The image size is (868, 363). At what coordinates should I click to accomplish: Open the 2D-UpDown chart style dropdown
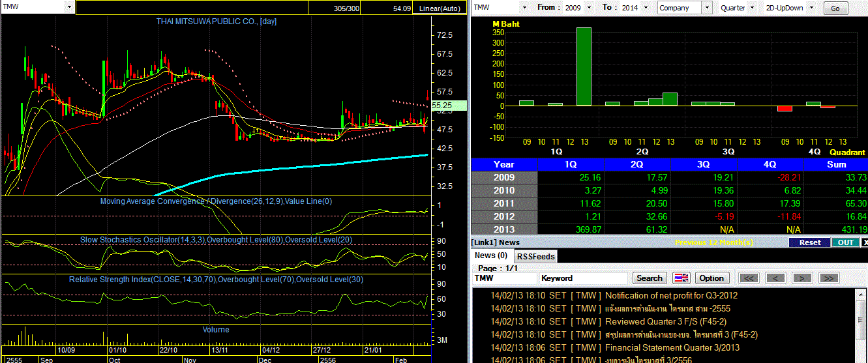811,8
